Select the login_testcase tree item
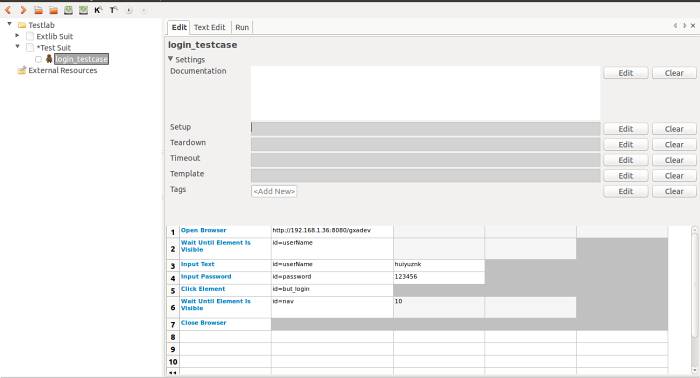 coord(81,59)
